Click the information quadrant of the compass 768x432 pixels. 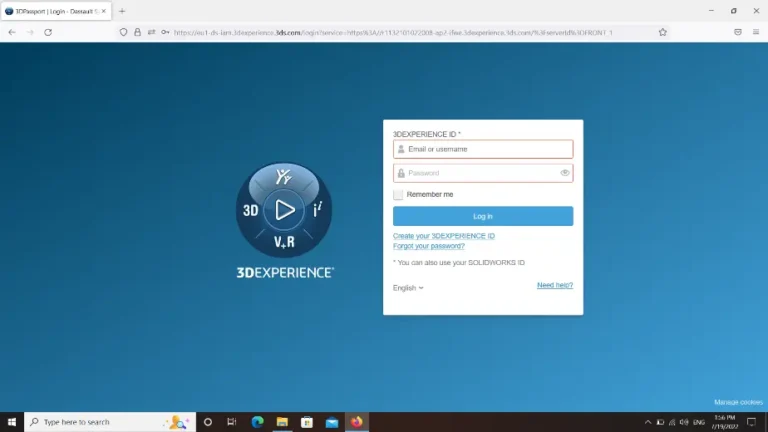pos(317,210)
